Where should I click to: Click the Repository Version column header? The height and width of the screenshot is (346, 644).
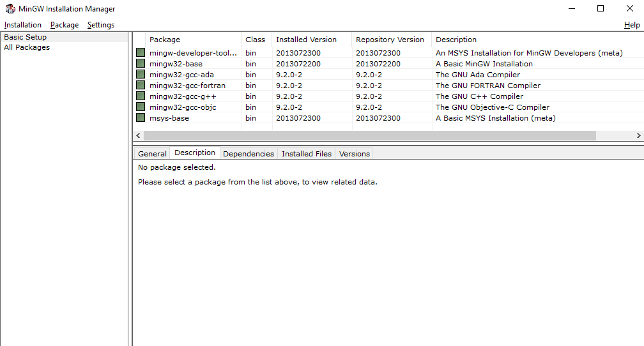pyautogui.click(x=392, y=40)
